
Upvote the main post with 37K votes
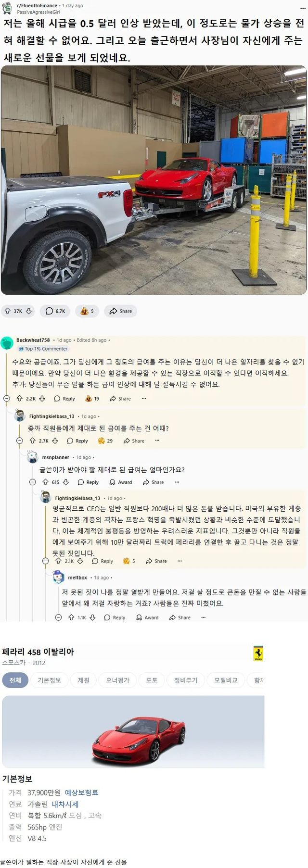click(x=8, y=311)
